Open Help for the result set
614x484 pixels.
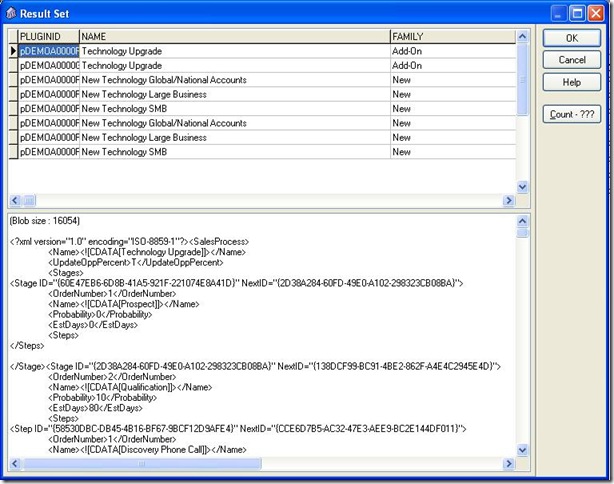click(571, 82)
